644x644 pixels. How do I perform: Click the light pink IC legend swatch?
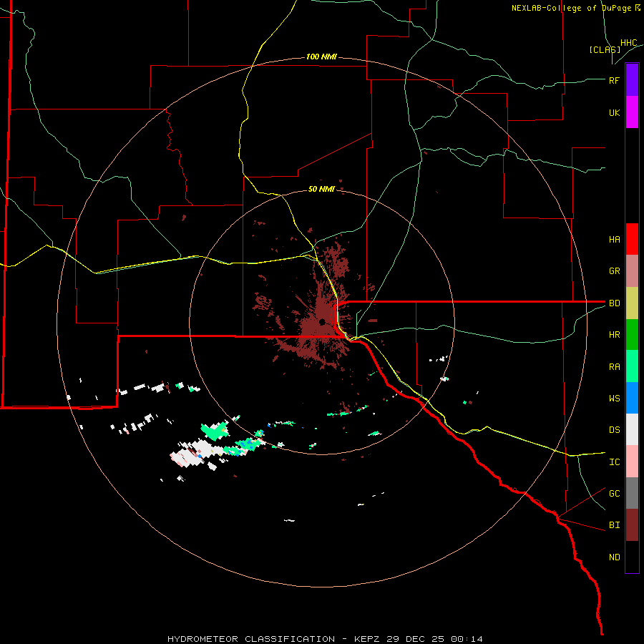632,462
